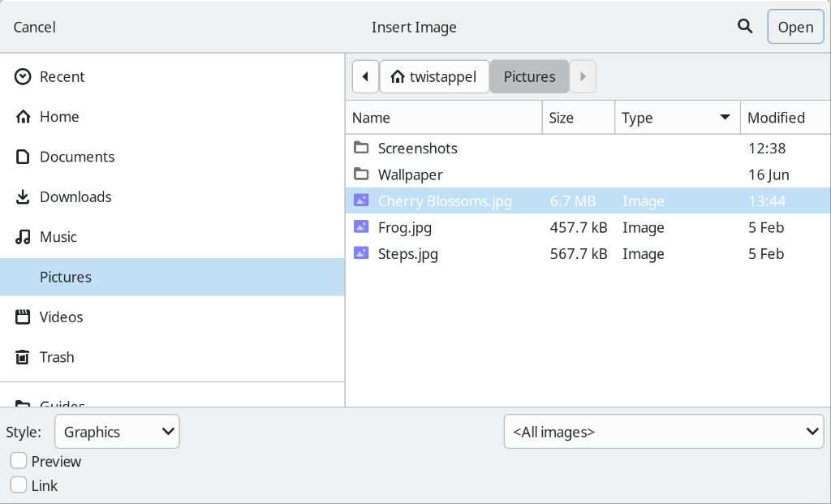
Task: Cancel the Insert Image dialog
Action: [34, 26]
